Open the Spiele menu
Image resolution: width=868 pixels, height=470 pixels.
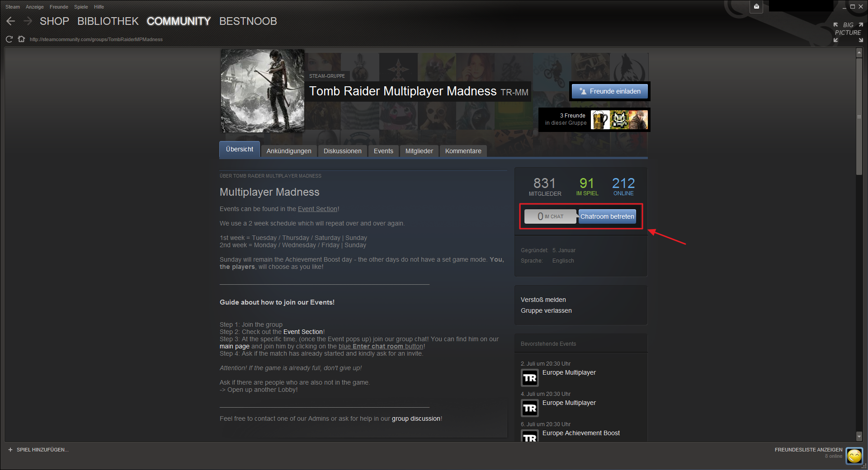tap(81, 7)
